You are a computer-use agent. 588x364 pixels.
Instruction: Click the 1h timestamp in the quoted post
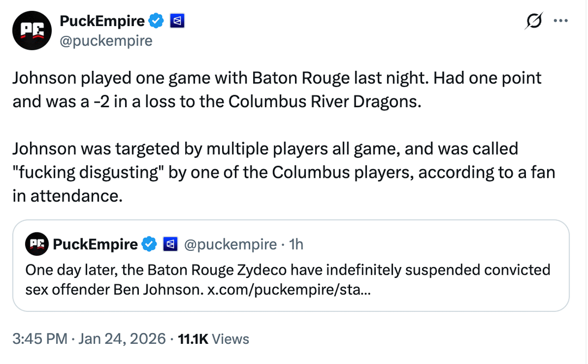pyautogui.click(x=296, y=245)
